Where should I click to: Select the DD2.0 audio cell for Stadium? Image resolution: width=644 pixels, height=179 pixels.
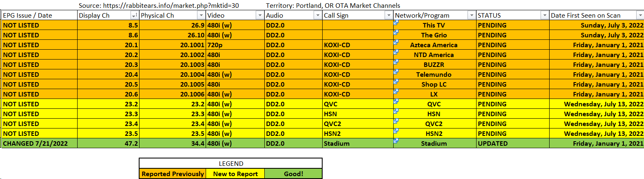[293, 143]
